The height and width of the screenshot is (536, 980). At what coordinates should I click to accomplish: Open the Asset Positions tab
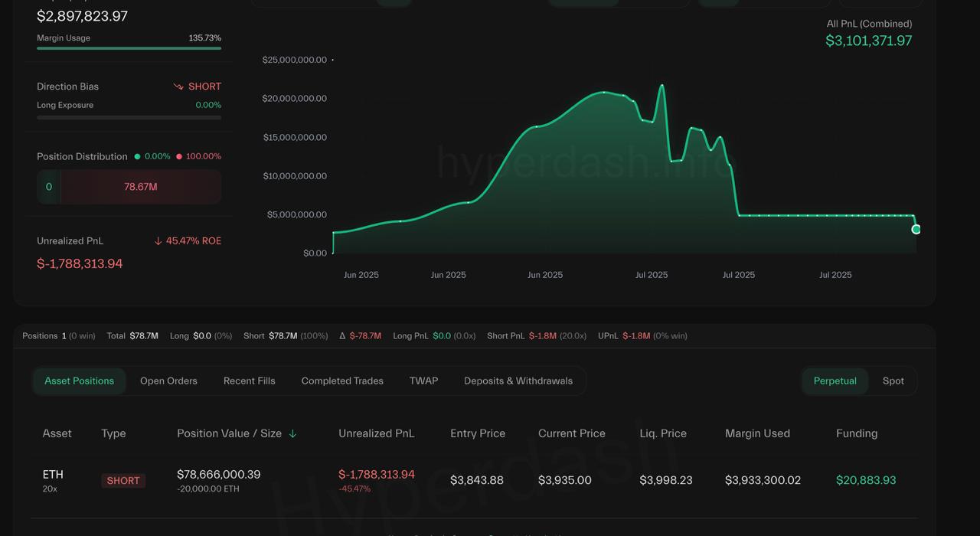79,381
